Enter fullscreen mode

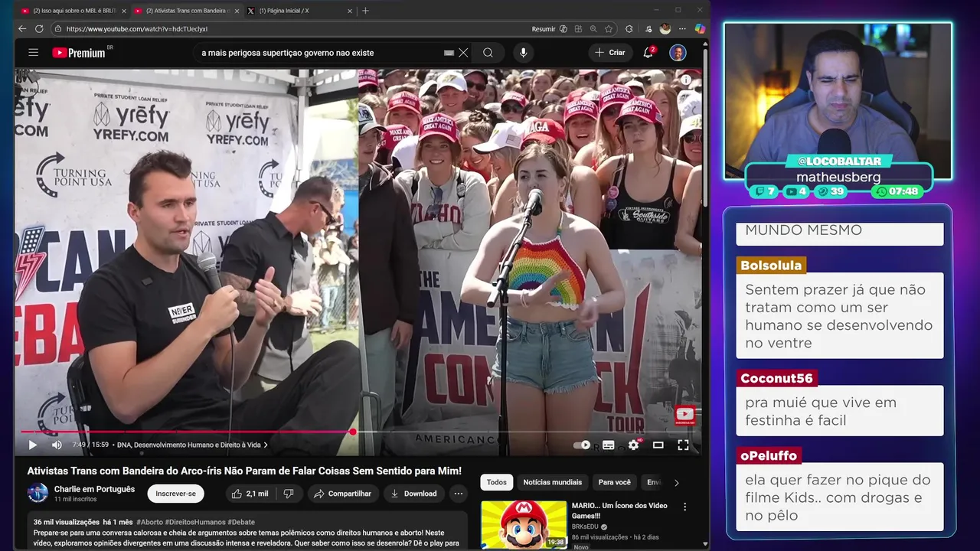683,445
